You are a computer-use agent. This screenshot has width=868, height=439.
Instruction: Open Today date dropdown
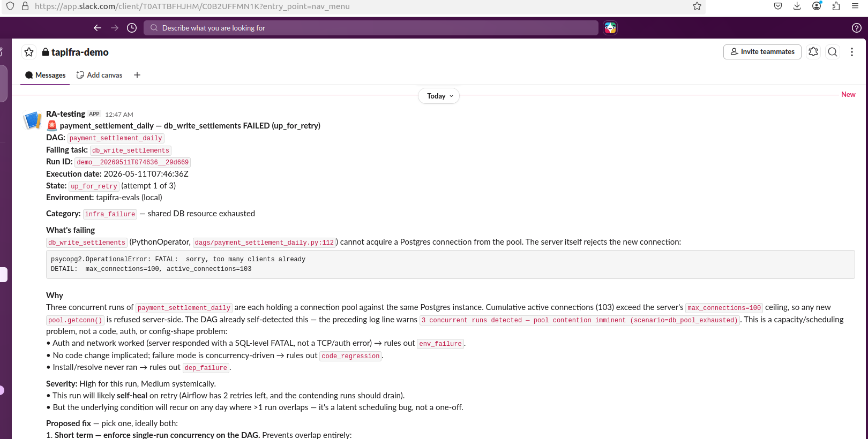pos(439,96)
